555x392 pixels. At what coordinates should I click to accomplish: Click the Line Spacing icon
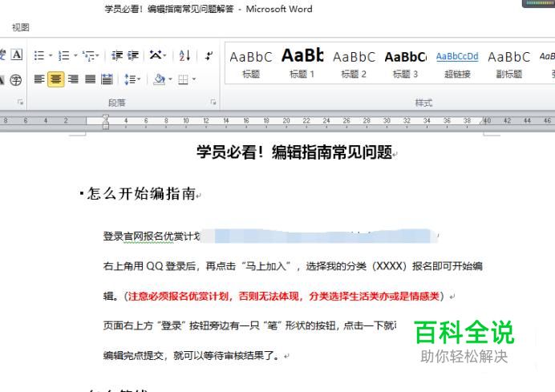129,79
